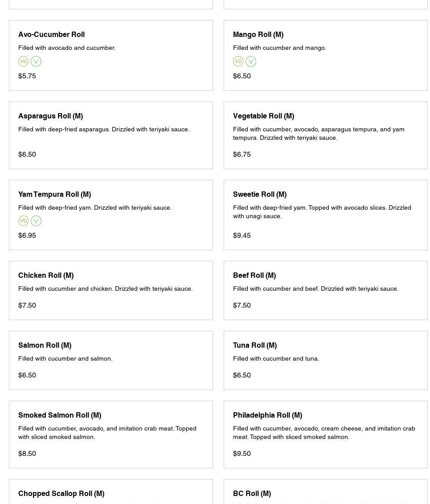This screenshot has width=430, height=504.
Task: Click the Salmon Roll (M) title
Action: tap(45, 345)
